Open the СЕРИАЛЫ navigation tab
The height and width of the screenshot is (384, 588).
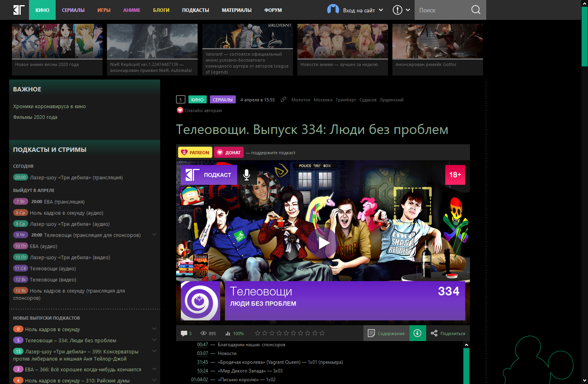[x=73, y=10]
